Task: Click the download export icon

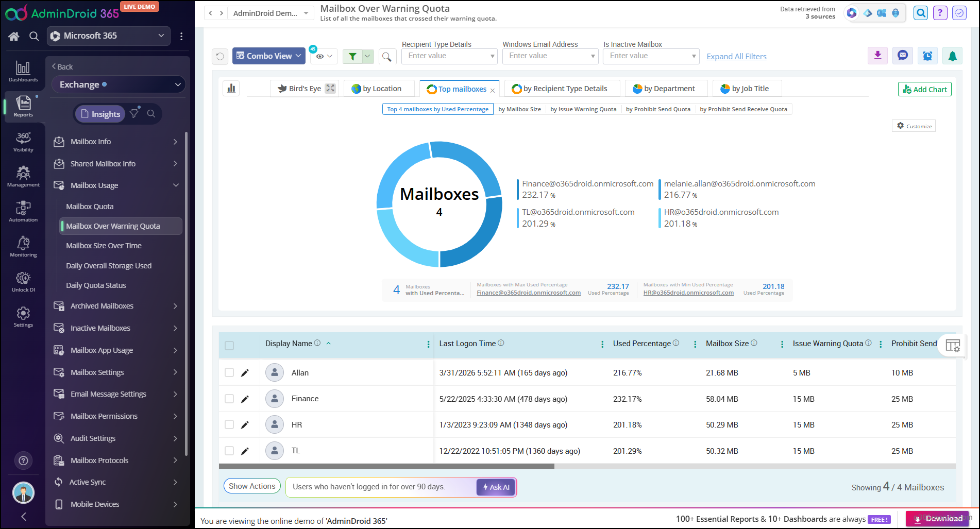Action: point(877,56)
